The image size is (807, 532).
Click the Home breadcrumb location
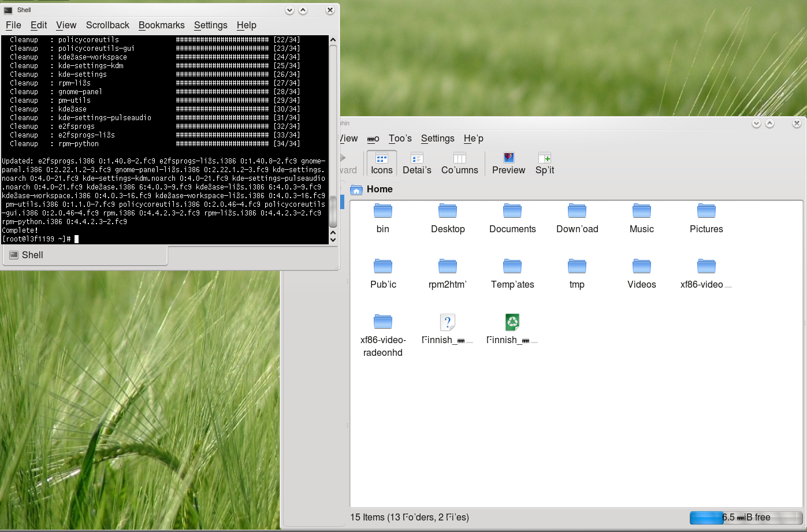379,189
